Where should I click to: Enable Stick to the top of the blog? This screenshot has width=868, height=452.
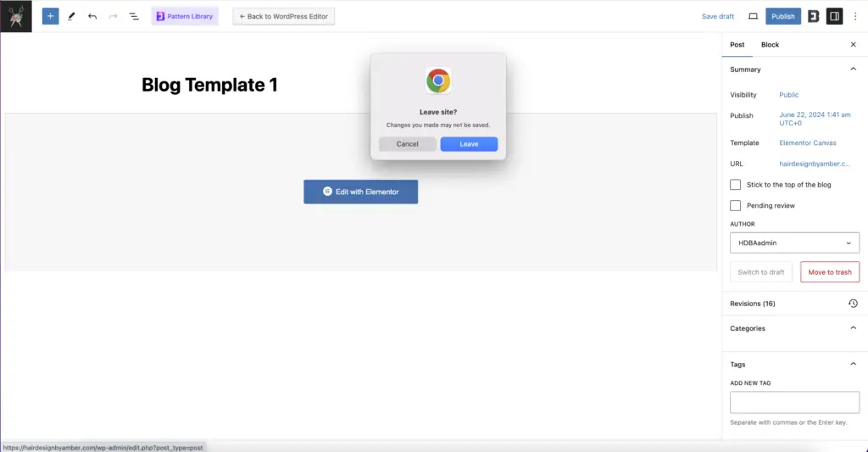click(x=736, y=185)
